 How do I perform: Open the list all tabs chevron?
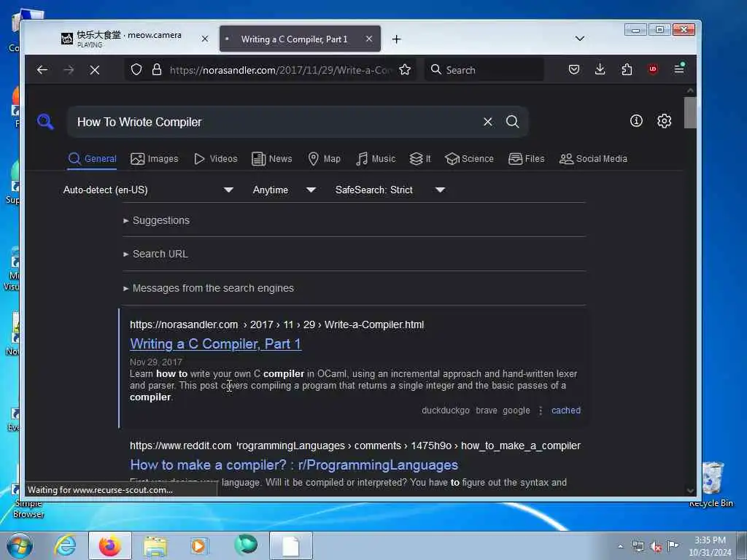pyautogui.click(x=580, y=39)
